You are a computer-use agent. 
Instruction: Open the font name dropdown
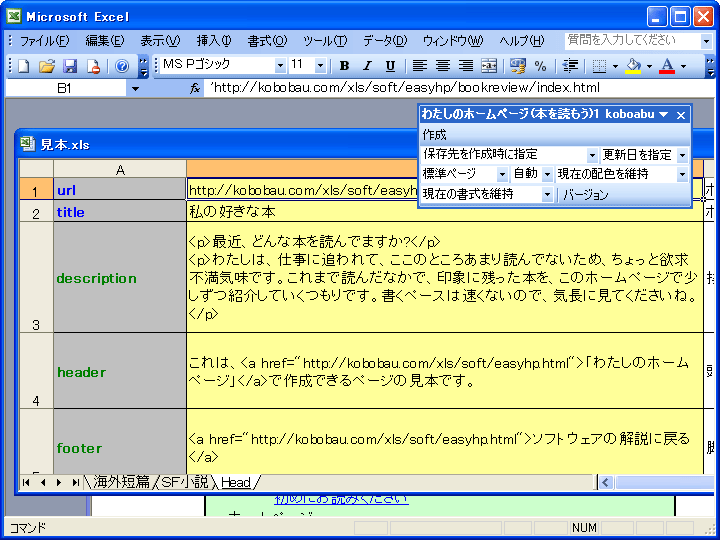280,66
